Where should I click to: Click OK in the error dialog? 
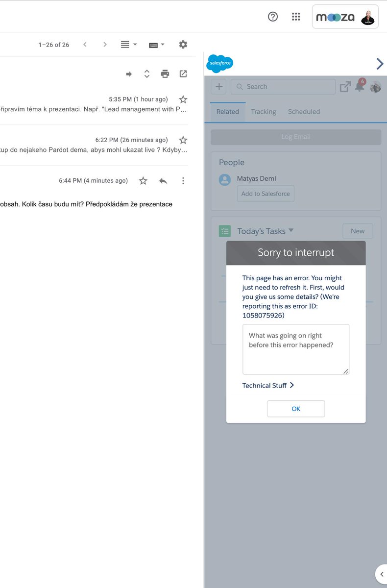[x=296, y=409]
